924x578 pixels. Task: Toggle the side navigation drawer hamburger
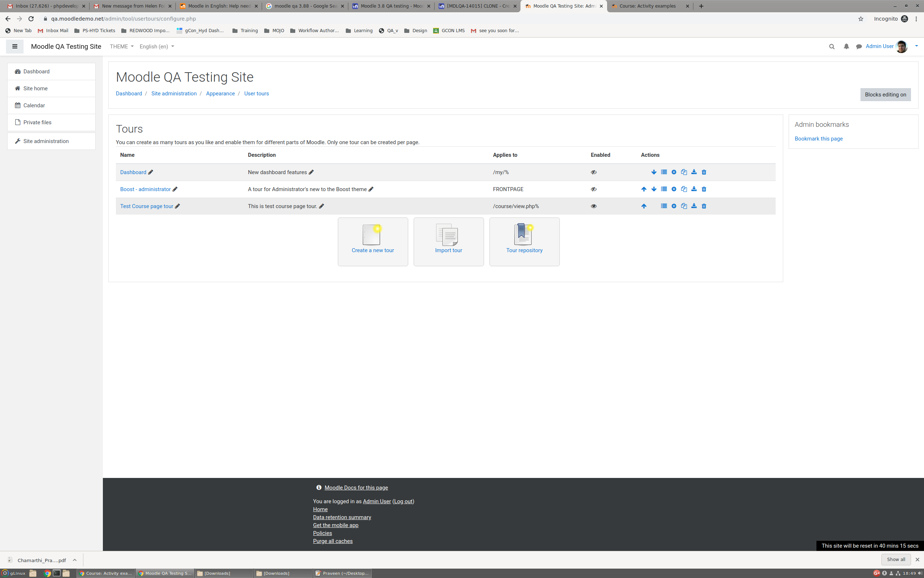coord(15,47)
